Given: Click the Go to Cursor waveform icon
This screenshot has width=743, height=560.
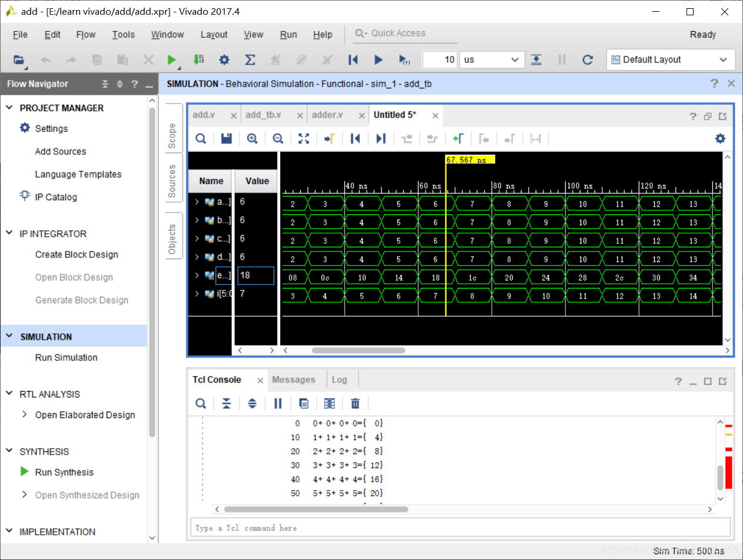Looking at the screenshot, I should 329,138.
